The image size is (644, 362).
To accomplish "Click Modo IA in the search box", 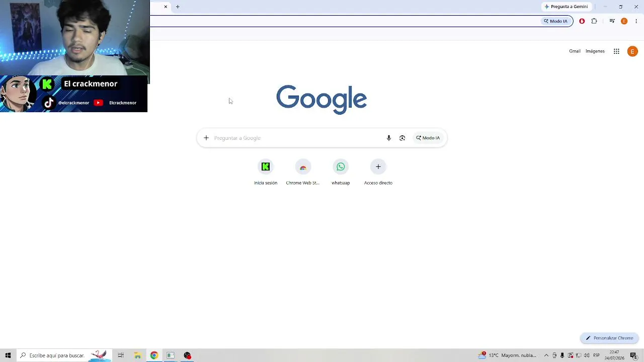I will point(428,138).
